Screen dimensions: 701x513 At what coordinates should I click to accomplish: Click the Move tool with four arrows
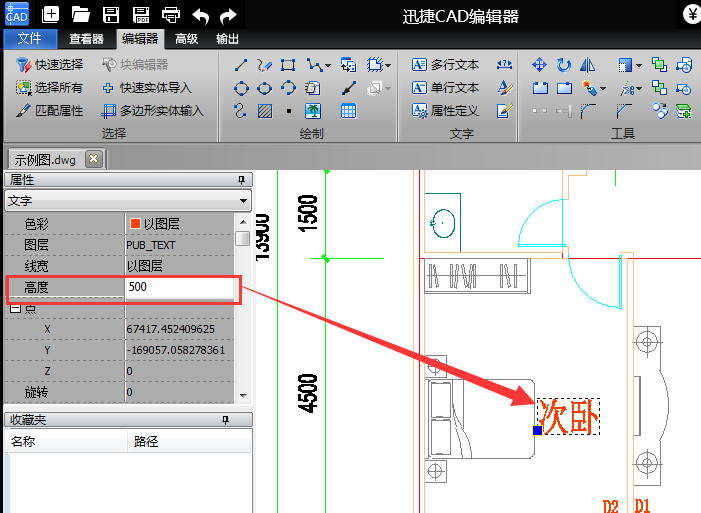point(540,65)
